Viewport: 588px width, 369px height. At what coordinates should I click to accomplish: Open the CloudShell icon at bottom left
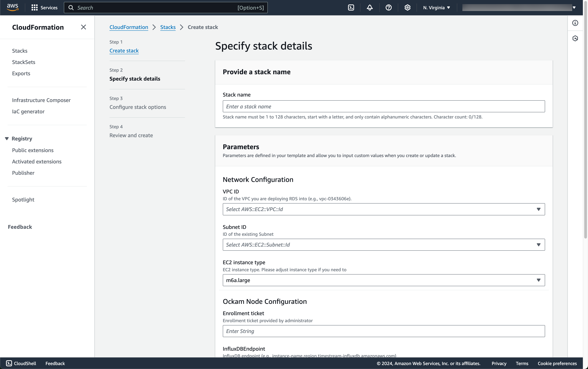tap(9, 363)
